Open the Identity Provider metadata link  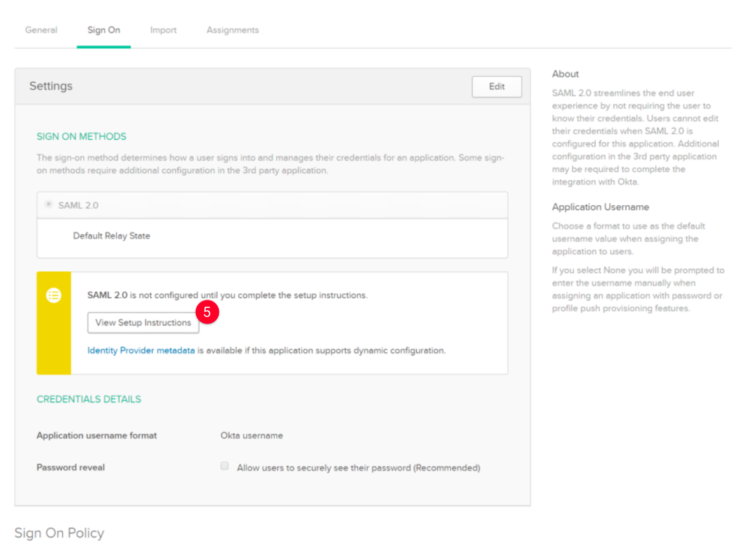pyautogui.click(x=140, y=350)
